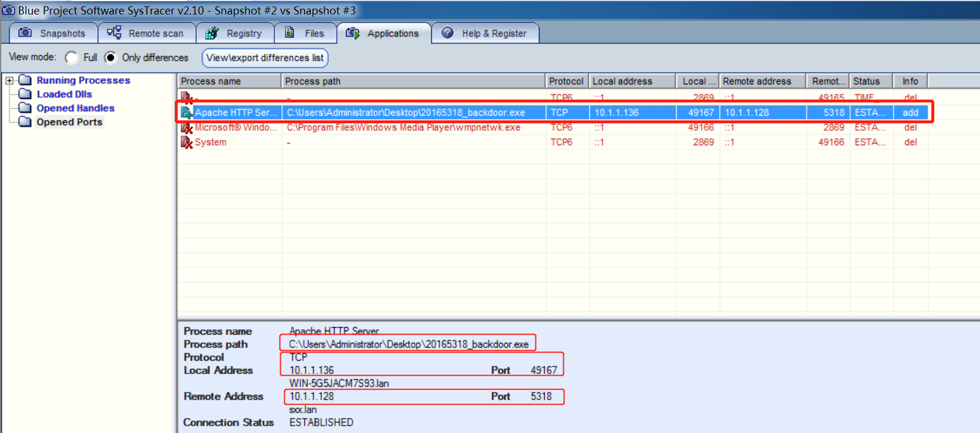Screen dimensions: 980x433
Task: Sort by Remote address column header
Action: pos(763,81)
